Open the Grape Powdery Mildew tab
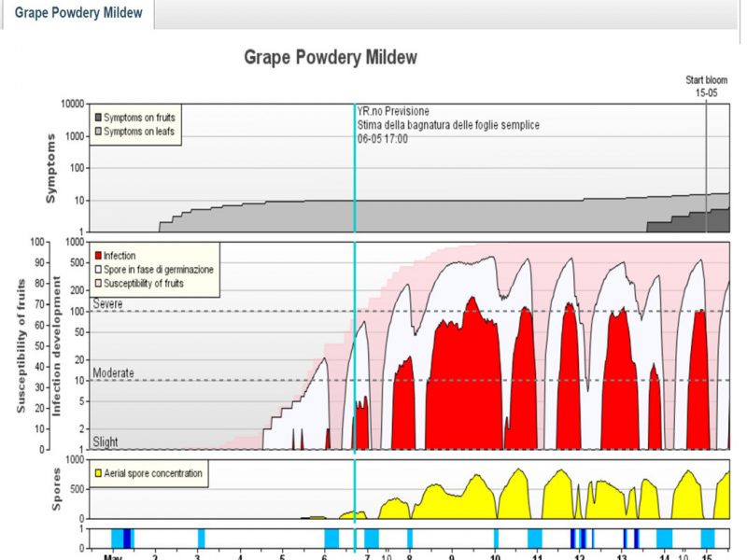The height and width of the screenshot is (560, 747). pos(78,13)
